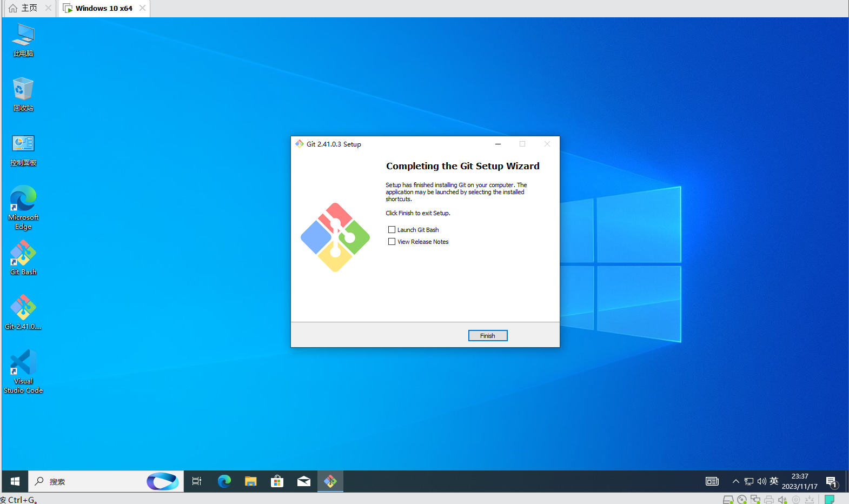The width and height of the screenshot is (849, 504).
Task: Click the 搜索 taskbar search box
Action: 107,481
